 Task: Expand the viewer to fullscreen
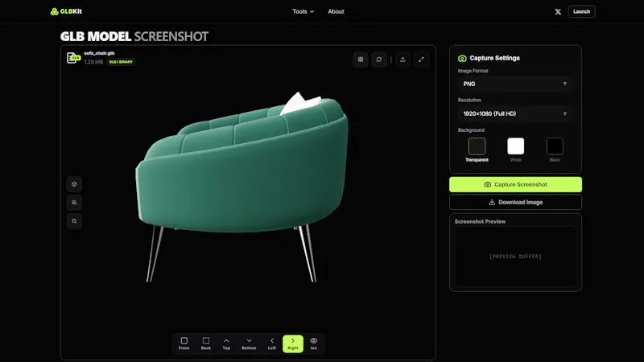point(421,60)
